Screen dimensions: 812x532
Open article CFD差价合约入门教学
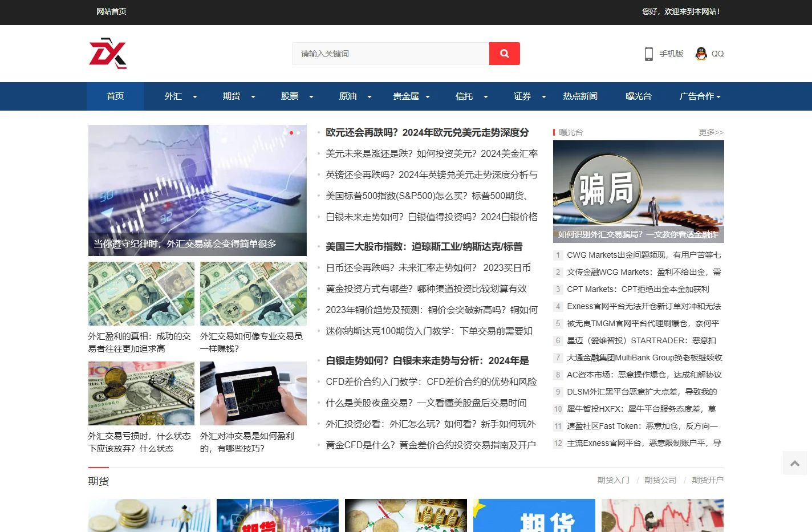point(431,381)
